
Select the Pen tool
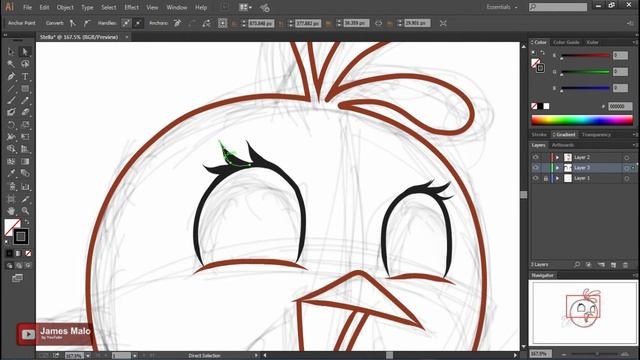pyautogui.click(x=11, y=76)
